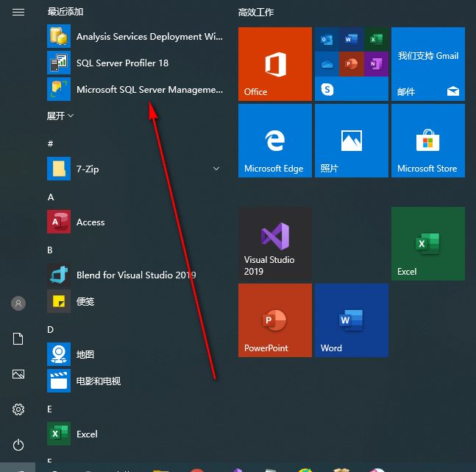The image size is (476, 472).
Task: Open the Sticky Notes app (便笺)
Action: click(135, 301)
